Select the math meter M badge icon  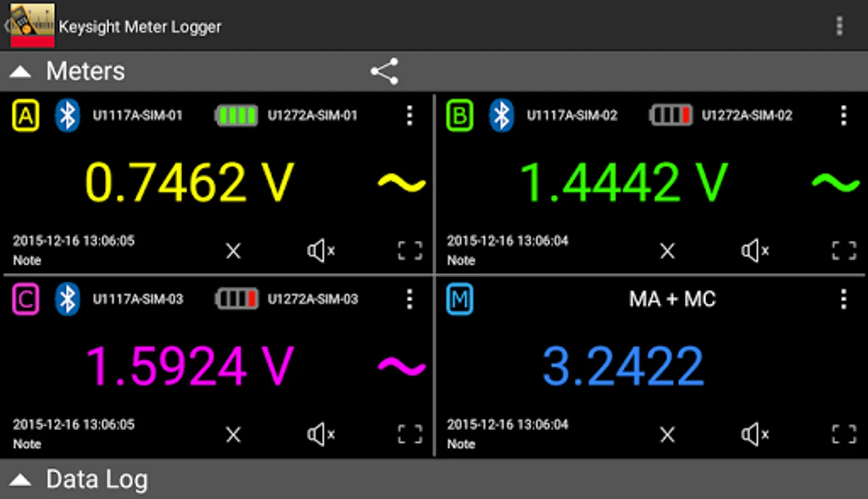point(460,299)
